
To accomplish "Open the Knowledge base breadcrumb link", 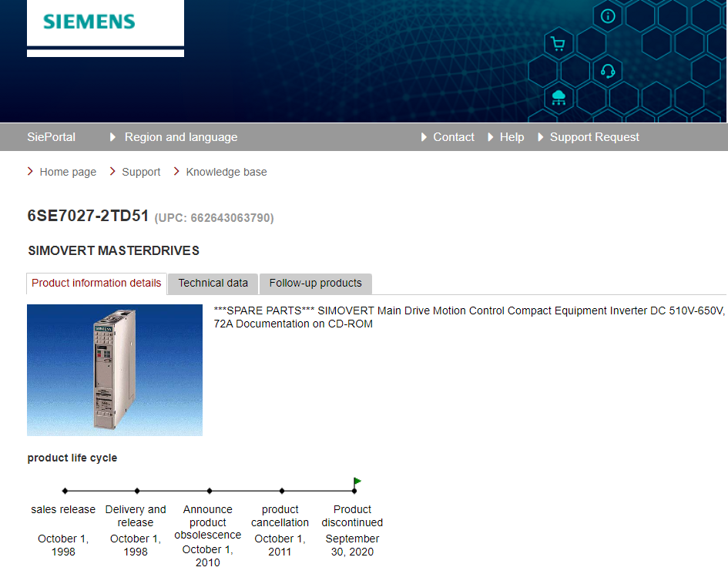I will pos(226,172).
